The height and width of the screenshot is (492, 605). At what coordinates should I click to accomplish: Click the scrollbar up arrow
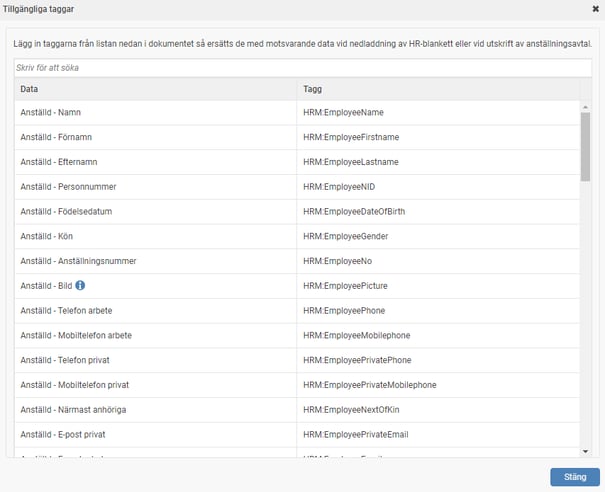click(x=585, y=105)
